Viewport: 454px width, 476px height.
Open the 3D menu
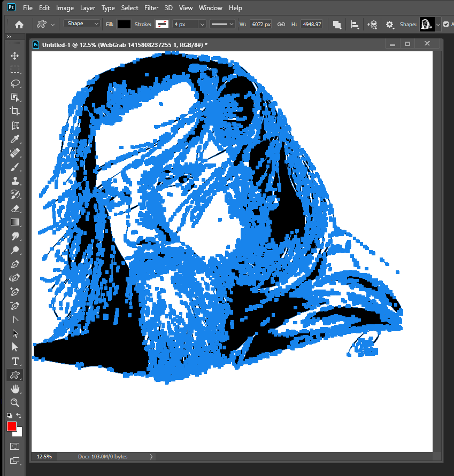click(x=168, y=8)
